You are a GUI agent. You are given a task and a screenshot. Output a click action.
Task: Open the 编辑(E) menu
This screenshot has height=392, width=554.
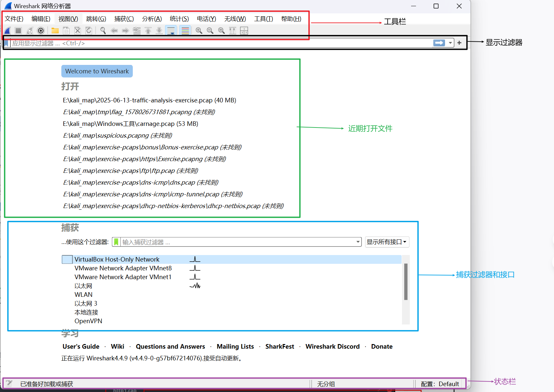[x=41, y=19]
